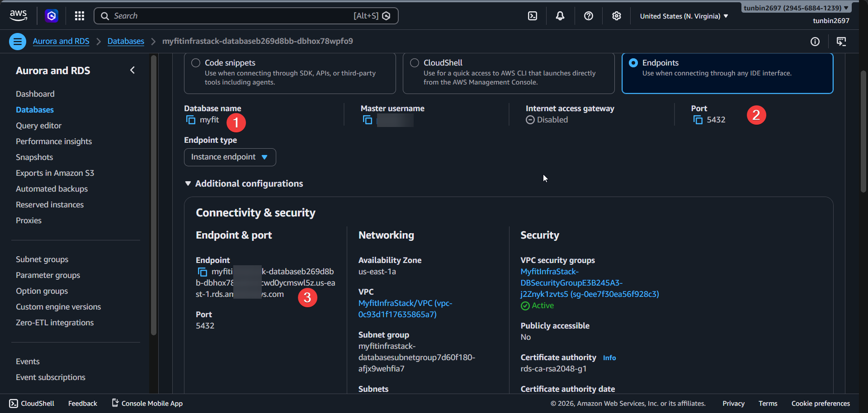868x413 pixels.
Task: Navigate to Query editor in the sidebar
Action: 38,125
